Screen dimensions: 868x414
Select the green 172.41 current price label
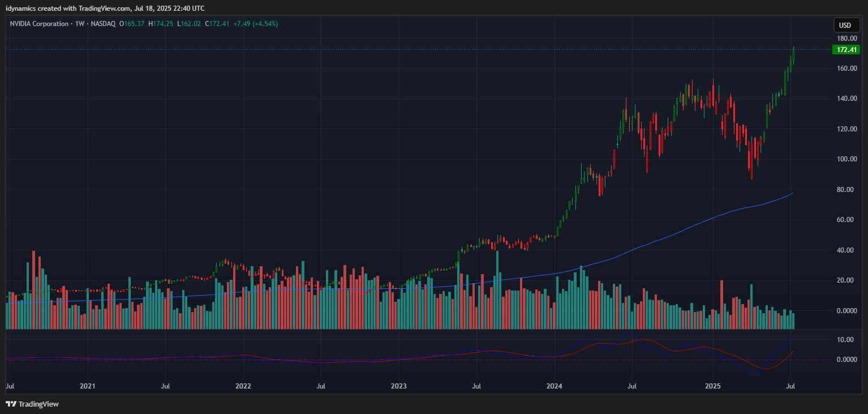[846, 50]
